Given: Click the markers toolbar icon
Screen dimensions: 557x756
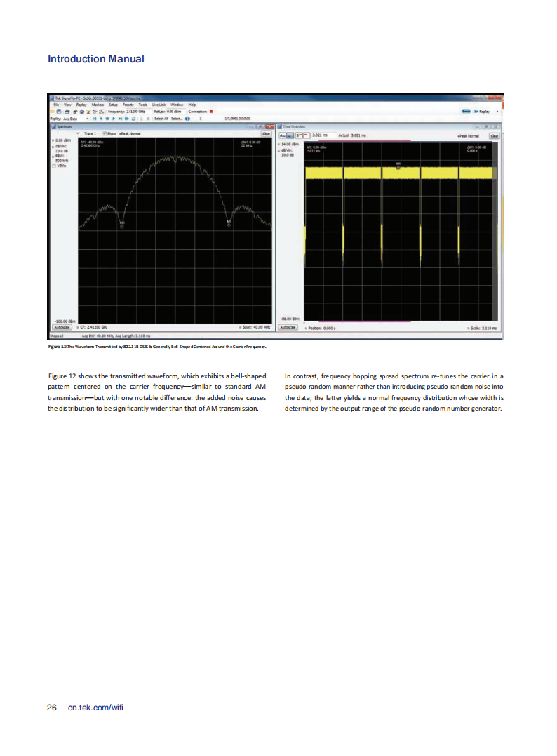Looking at the screenshot, I should pos(101,112).
